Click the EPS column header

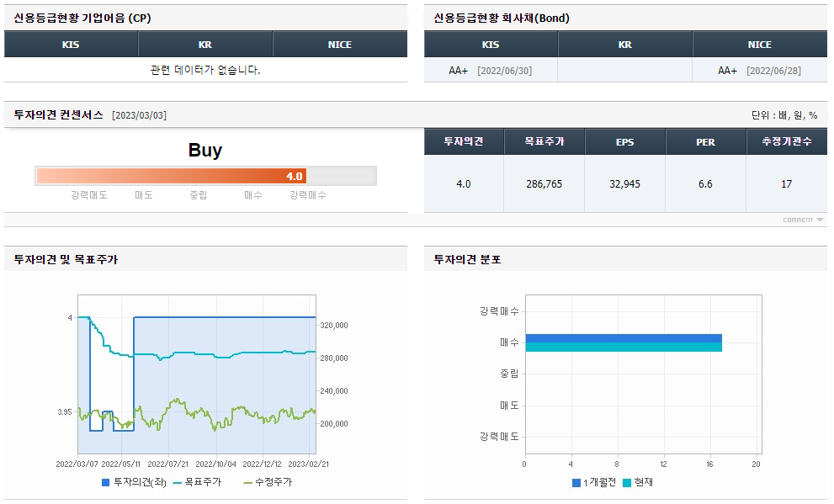coord(625,141)
